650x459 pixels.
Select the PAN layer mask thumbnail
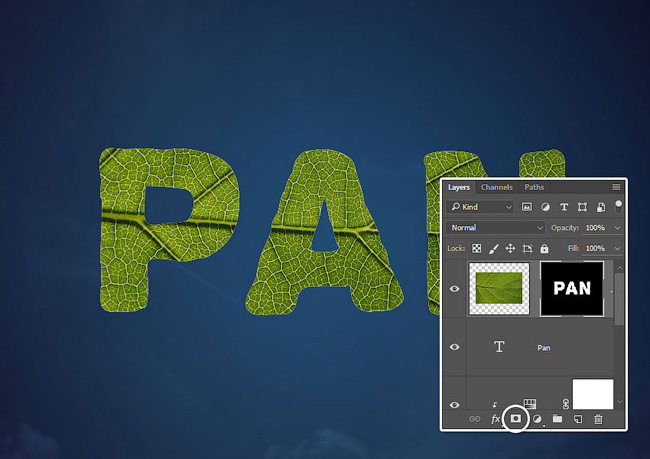(572, 289)
